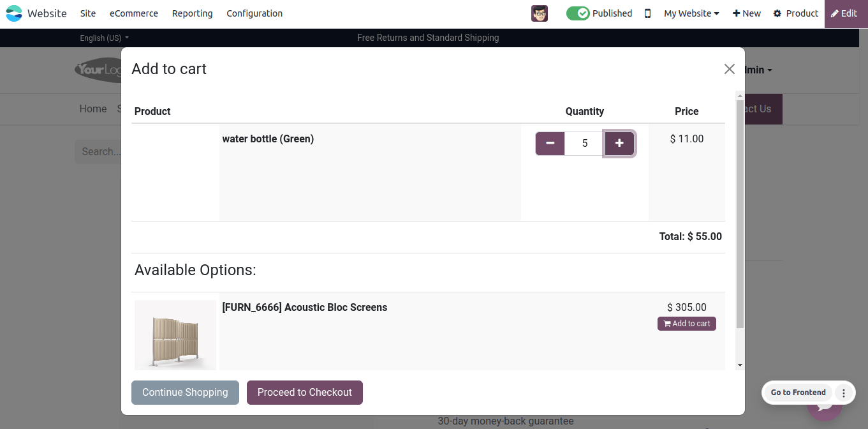The image size is (868, 429).
Task: Click the Odoo Website app logo
Action: pos(13,13)
